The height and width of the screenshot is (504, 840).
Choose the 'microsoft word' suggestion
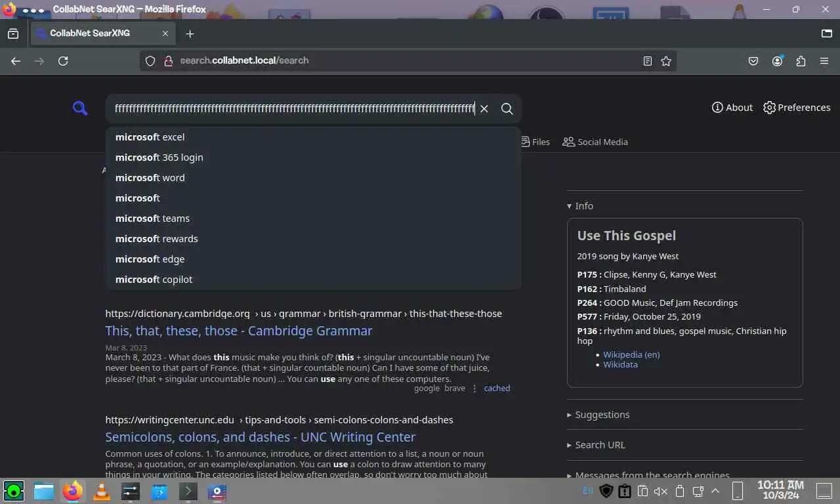[x=314, y=178]
